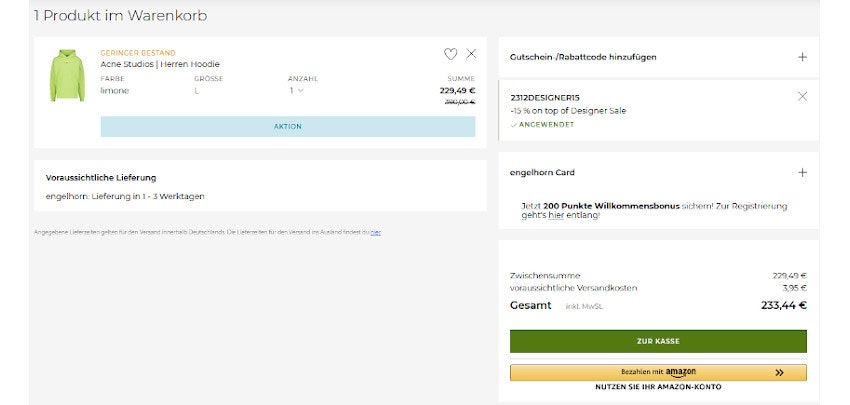Select 'Nutzen Sie Ihr Amazon-Konto' text
The image size is (850, 405).
point(658,387)
